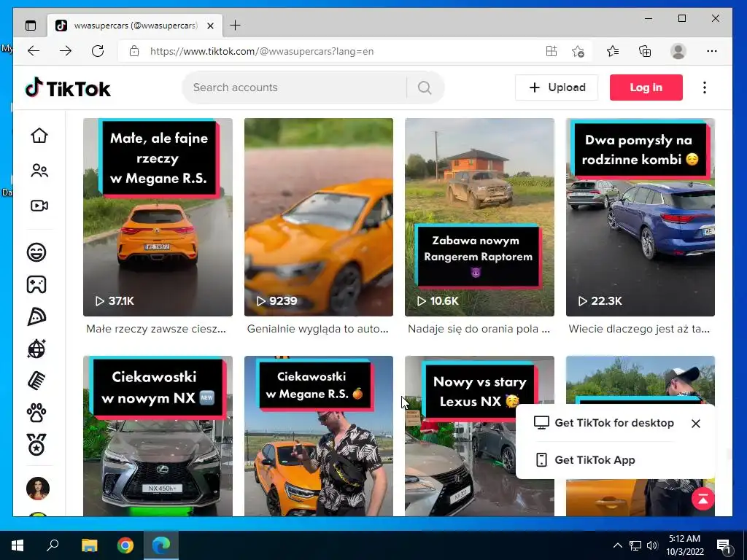Select the Beauty comb category icon
The width and height of the screenshot is (747, 560).
tap(36, 381)
